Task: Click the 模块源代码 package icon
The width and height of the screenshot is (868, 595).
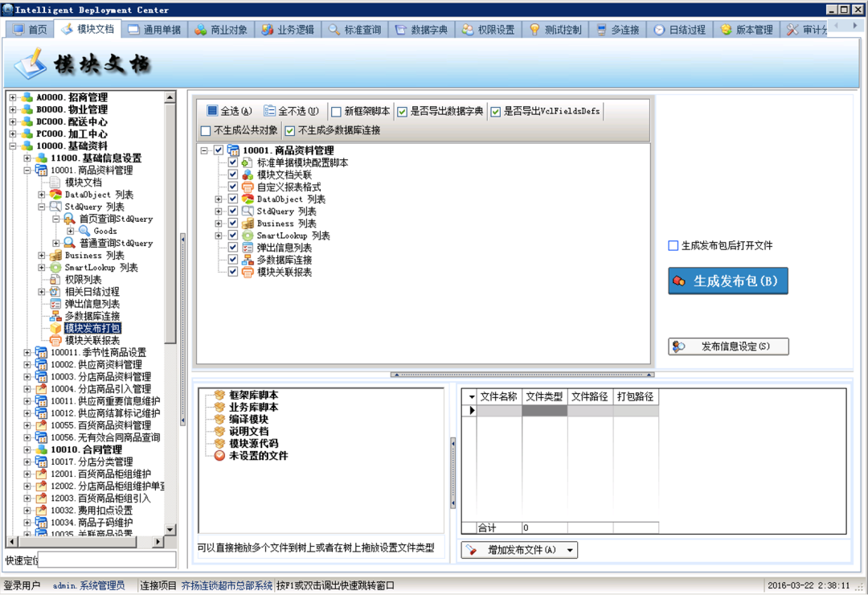Action: tap(219, 444)
